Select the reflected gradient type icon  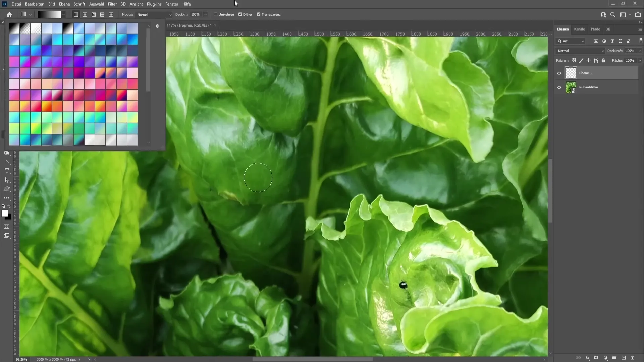coord(102,14)
